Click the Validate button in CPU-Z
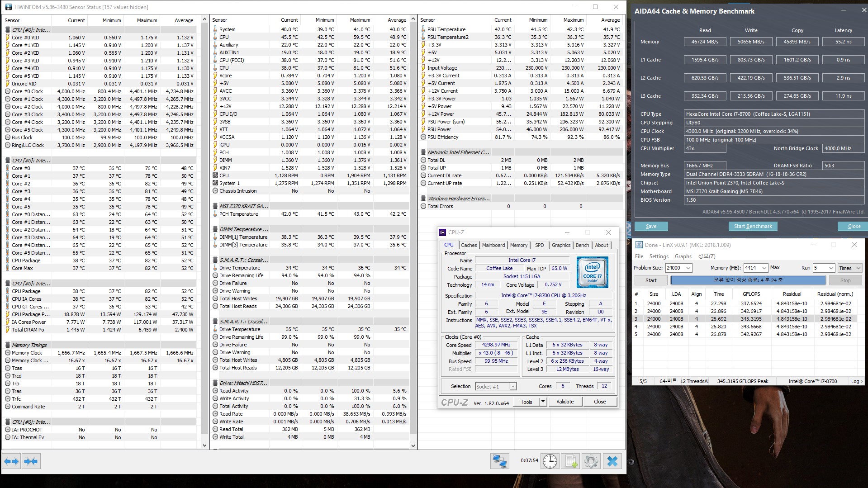This screenshot has height=488, width=868. [x=565, y=402]
